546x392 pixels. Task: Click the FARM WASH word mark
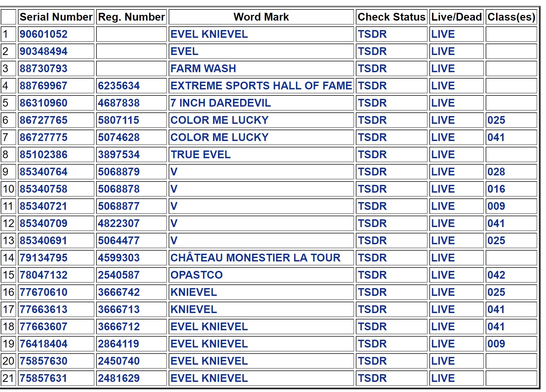pos(203,68)
